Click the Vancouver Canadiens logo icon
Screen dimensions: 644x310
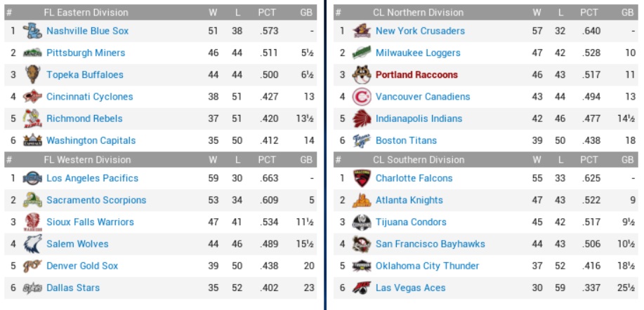click(x=362, y=97)
